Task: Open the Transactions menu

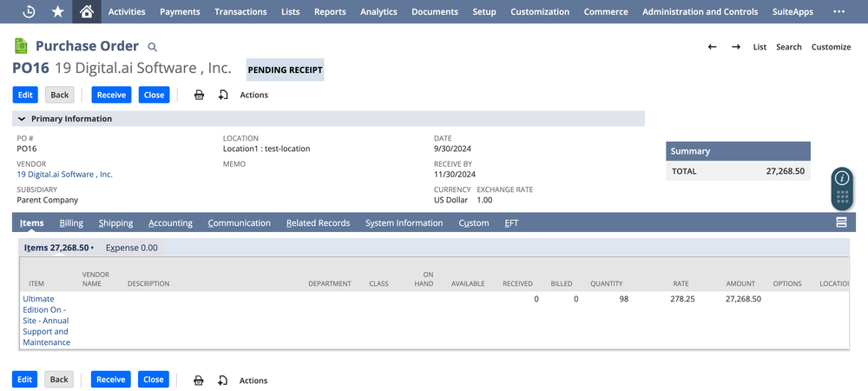Action: 240,12
